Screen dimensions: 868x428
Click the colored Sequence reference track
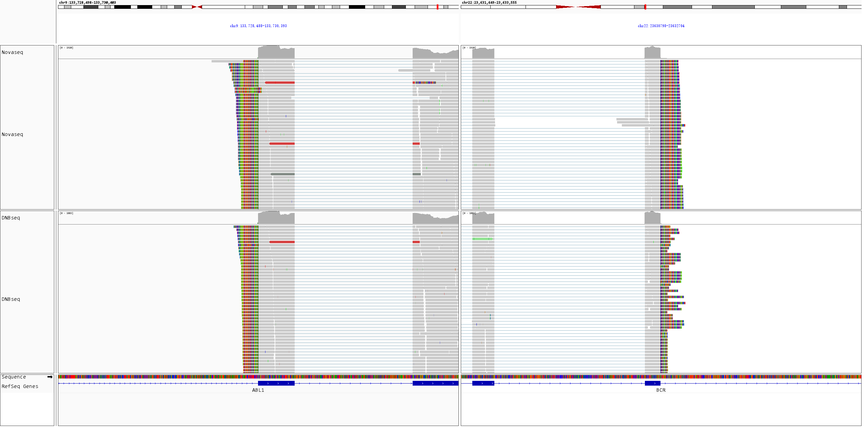tap(258, 376)
